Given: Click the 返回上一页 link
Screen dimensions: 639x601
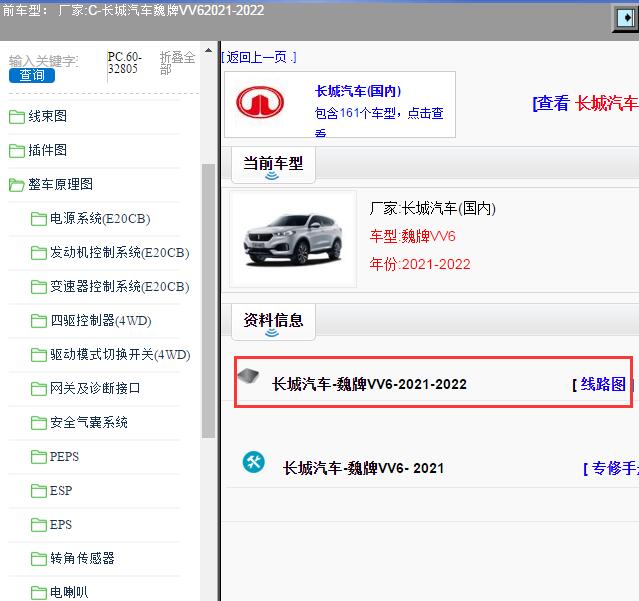Looking at the screenshot, I should click(x=259, y=57).
